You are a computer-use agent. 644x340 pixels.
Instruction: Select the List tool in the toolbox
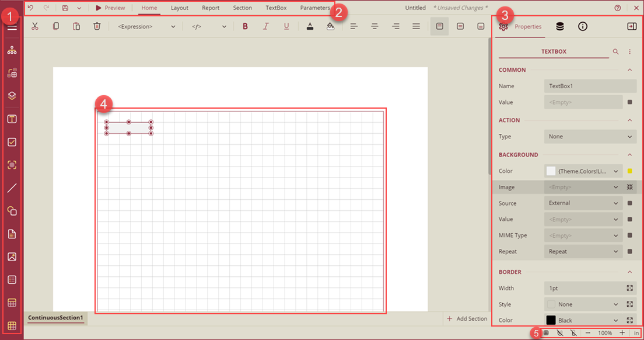pyautogui.click(x=12, y=280)
